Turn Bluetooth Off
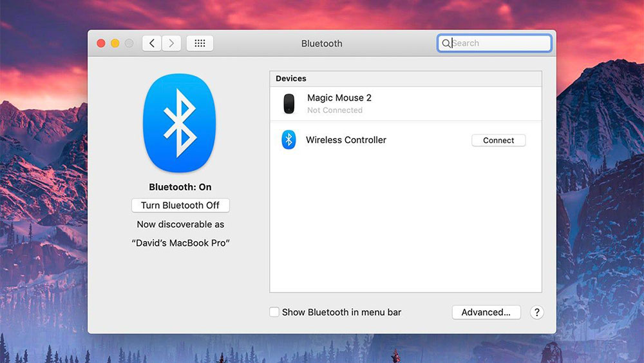This screenshot has height=363, width=644. [x=180, y=205]
